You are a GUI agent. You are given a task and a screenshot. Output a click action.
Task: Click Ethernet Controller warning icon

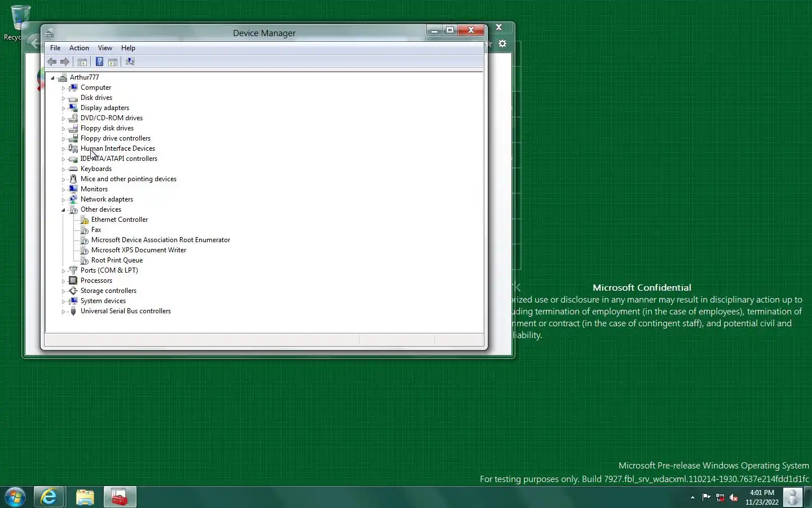[x=84, y=220]
